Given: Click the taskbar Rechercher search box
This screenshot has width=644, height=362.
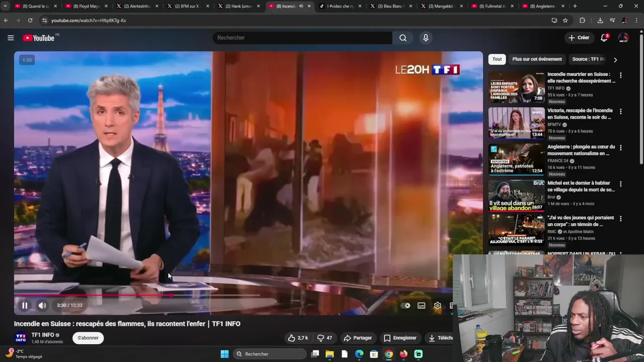Looking at the screenshot, I should pyautogui.click(x=270, y=354).
